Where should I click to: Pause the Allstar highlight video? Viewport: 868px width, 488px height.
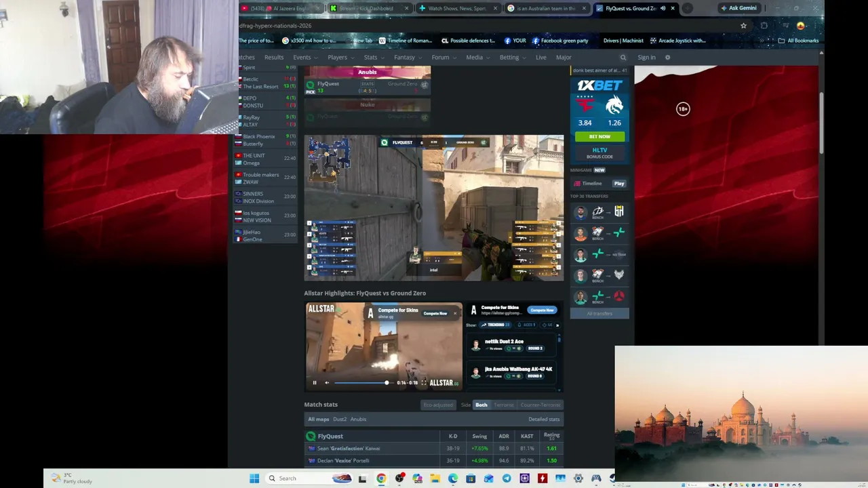[315, 383]
